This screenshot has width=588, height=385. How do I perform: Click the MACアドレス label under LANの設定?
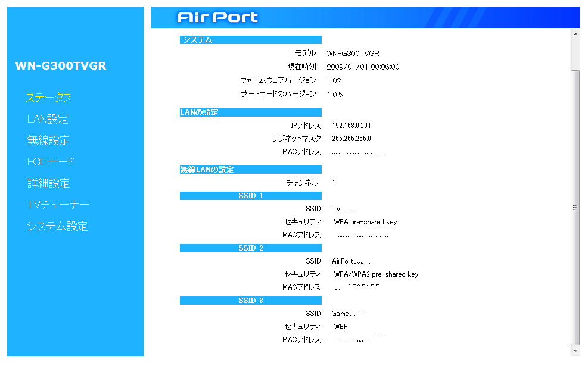[301, 152]
